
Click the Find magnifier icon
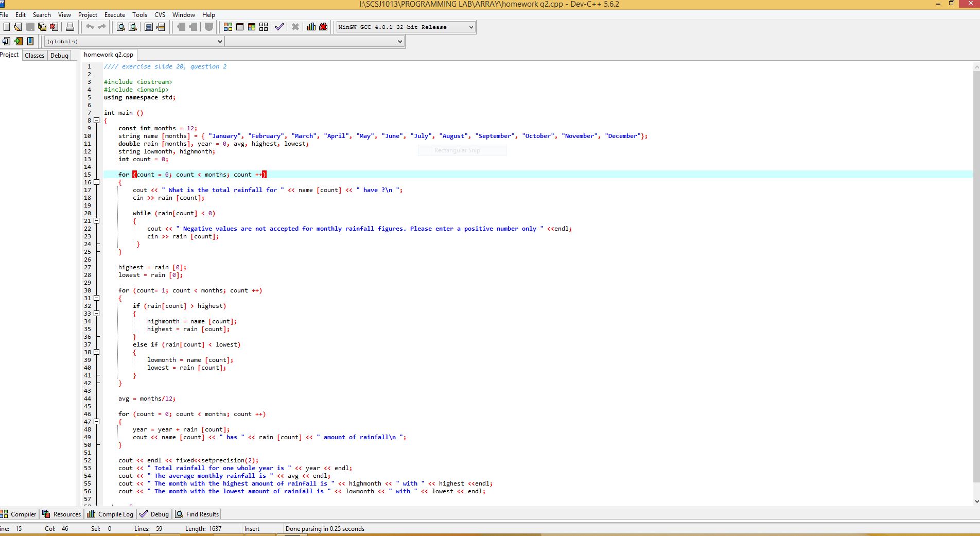[120, 27]
